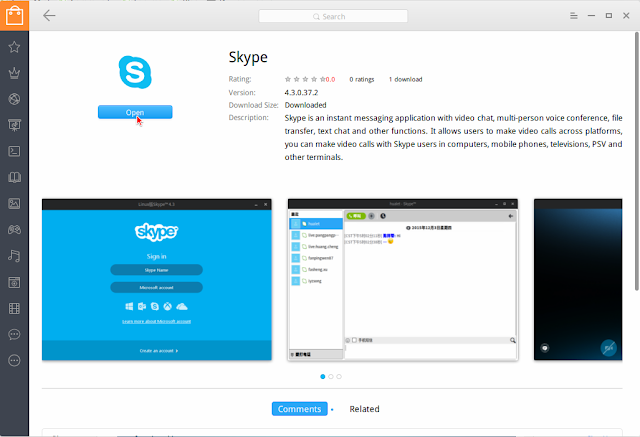The width and height of the screenshot is (640, 437).
Task: Open the dark video call screenshot thumbnail
Action: (x=578, y=280)
